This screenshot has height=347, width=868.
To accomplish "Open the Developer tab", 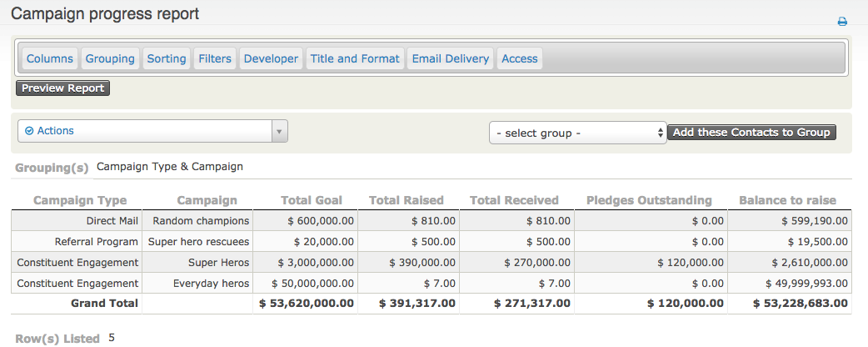I will point(271,59).
